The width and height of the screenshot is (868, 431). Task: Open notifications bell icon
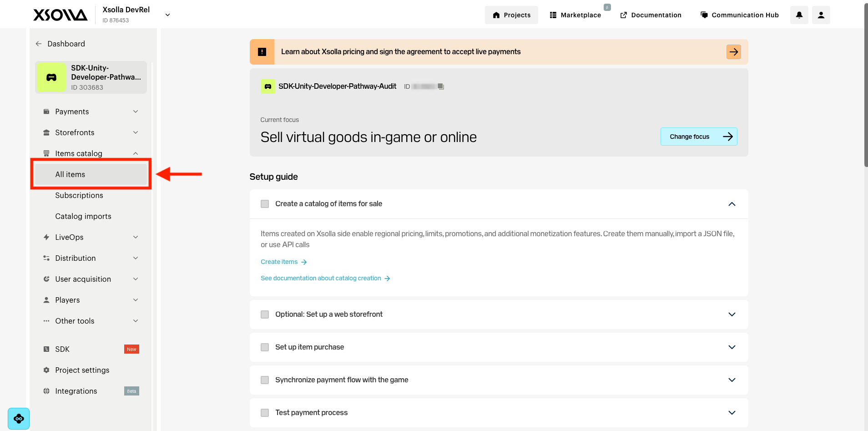coord(799,15)
